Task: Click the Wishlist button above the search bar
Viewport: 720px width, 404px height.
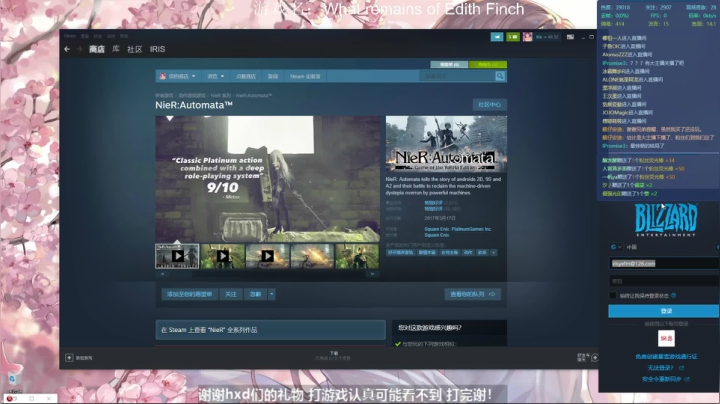Action: click(449, 65)
